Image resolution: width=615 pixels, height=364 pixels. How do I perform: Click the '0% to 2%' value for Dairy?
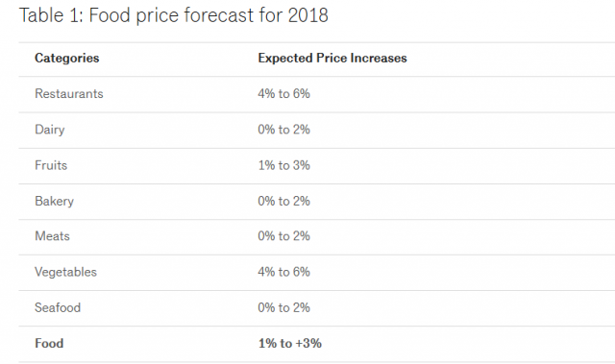click(283, 130)
